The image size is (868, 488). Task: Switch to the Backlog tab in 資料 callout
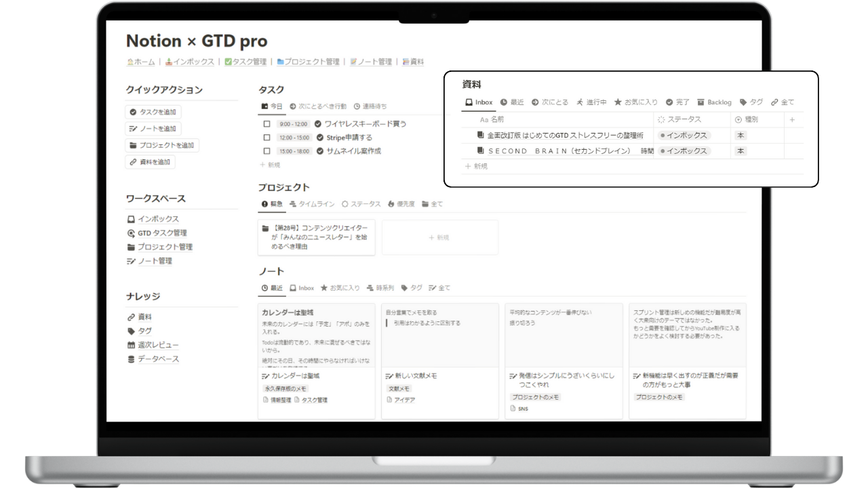[x=714, y=102]
